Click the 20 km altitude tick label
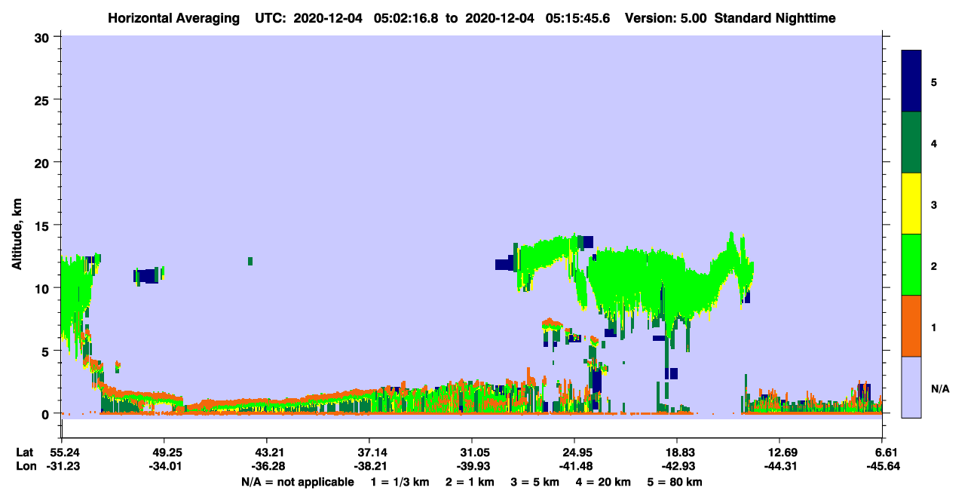The image size is (980, 503). pyautogui.click(x=43, y=162)
